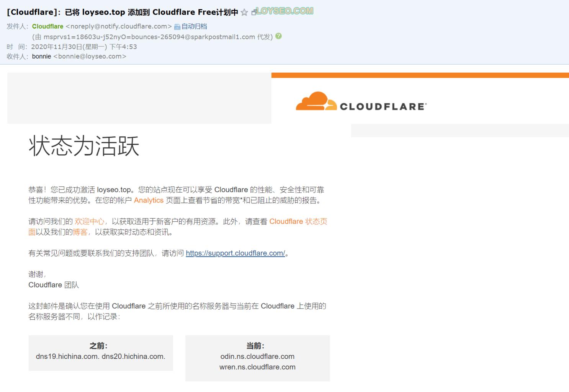Click the 当前 nameserver box
Viewport: 569px width, 392px height.
click(257, 358)
